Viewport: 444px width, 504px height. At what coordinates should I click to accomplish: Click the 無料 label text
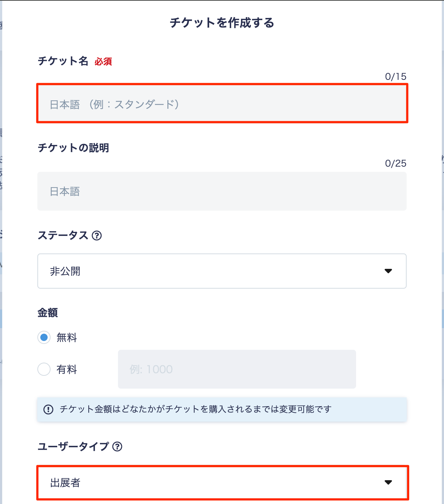click(x=67, y=337)
